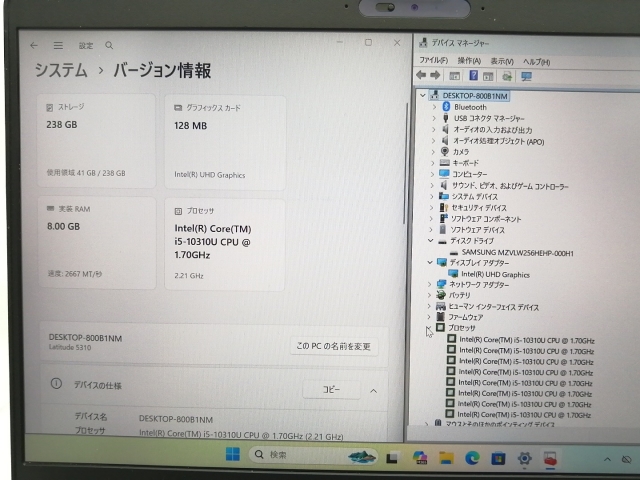Image resolution: width=640 pixels, height=480 pixels.
Task: Open the ファイル(F) menu
Action: point(433,60)
